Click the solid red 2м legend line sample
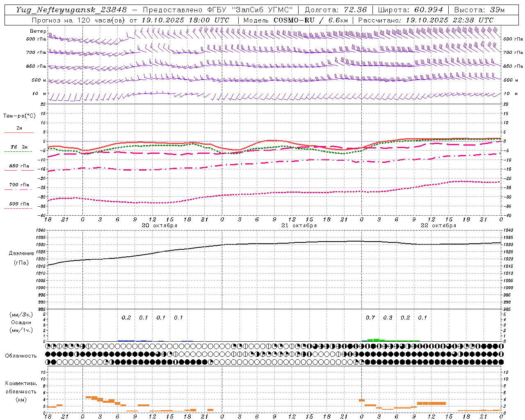This screenshot has height=420, width=525. (x=19, y=132)
